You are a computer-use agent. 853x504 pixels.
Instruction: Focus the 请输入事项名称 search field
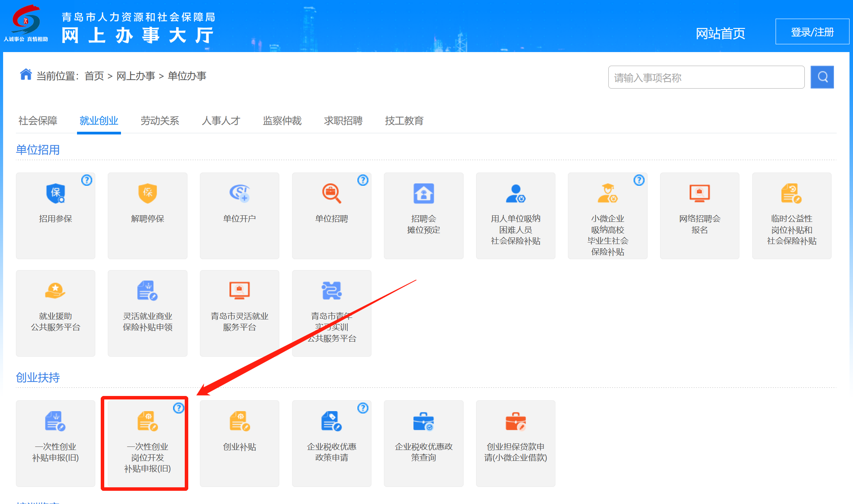coord(706,77)
